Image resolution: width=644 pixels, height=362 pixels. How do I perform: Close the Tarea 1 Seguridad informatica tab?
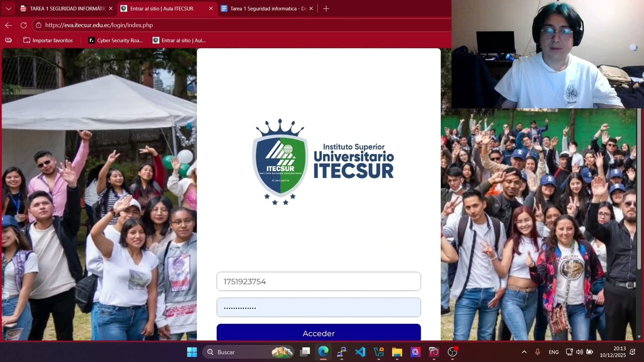311,9
